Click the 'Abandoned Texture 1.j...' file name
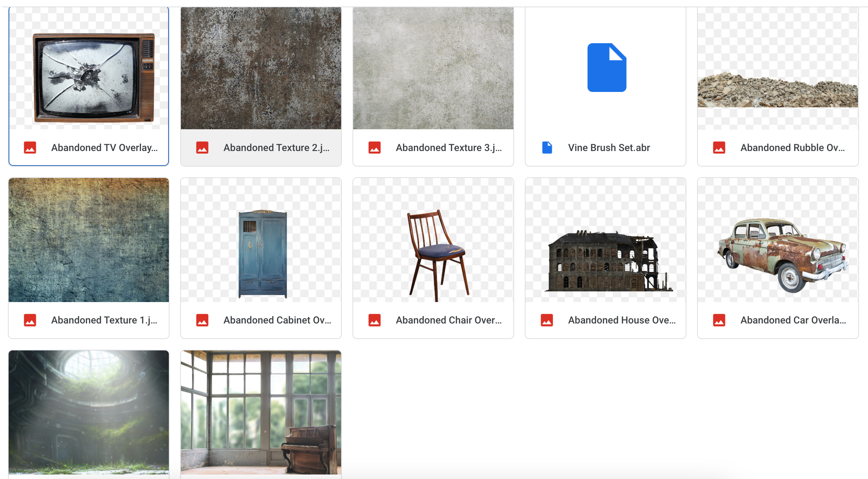 tap(104, 320)
